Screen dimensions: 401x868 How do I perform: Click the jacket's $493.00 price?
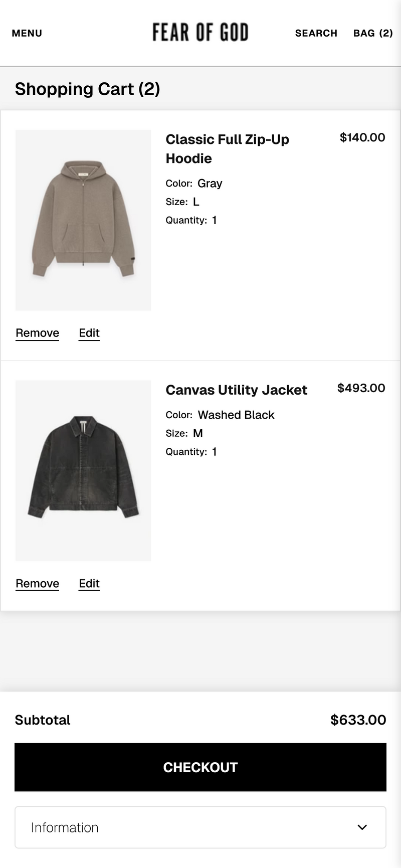click(361, 388)
